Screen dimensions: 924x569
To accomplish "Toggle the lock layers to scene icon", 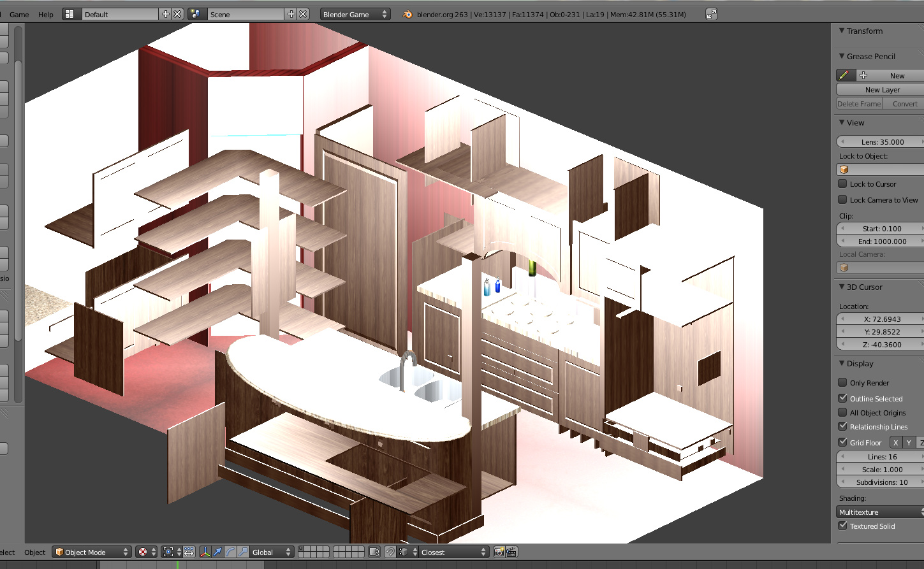I will pyautogui.click(x=374, y=552).
